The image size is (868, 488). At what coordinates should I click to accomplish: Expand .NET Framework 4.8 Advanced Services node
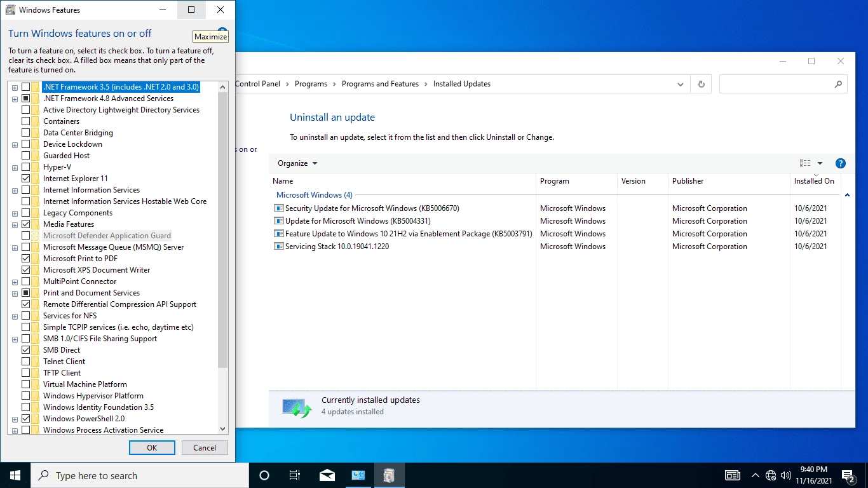pyautogui.click(x=15, y=98)
